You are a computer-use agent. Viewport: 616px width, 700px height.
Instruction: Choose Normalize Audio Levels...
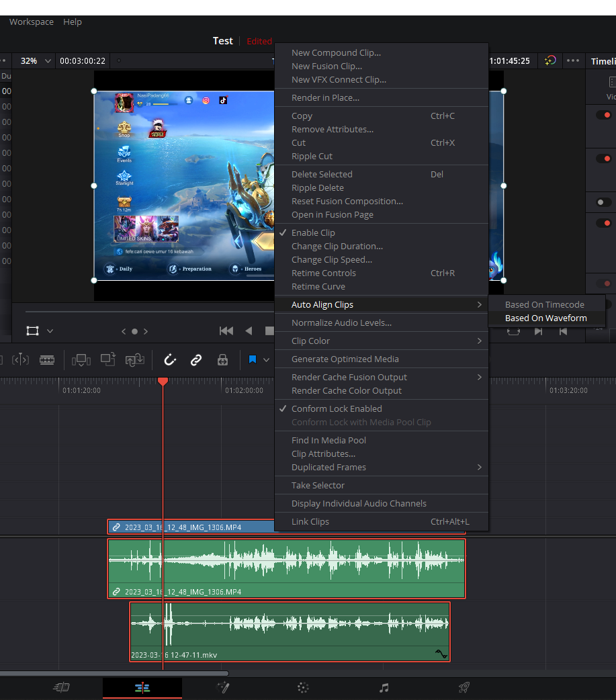pyautogui.click(x=381, y=322)
